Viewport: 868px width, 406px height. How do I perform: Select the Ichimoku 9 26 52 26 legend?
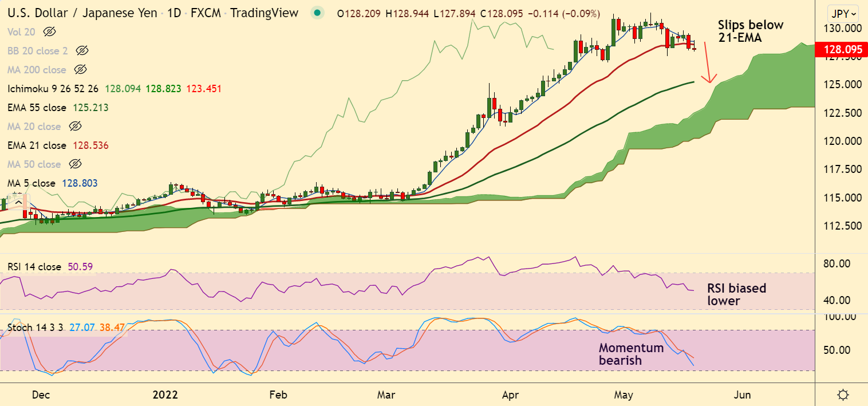[53, 89]
